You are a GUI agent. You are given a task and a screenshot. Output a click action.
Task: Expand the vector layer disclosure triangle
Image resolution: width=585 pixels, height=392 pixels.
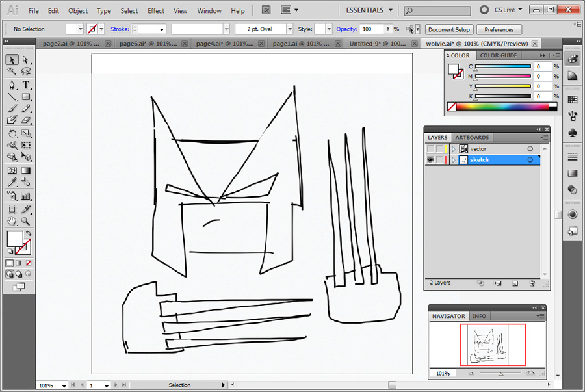pos(454,149)
